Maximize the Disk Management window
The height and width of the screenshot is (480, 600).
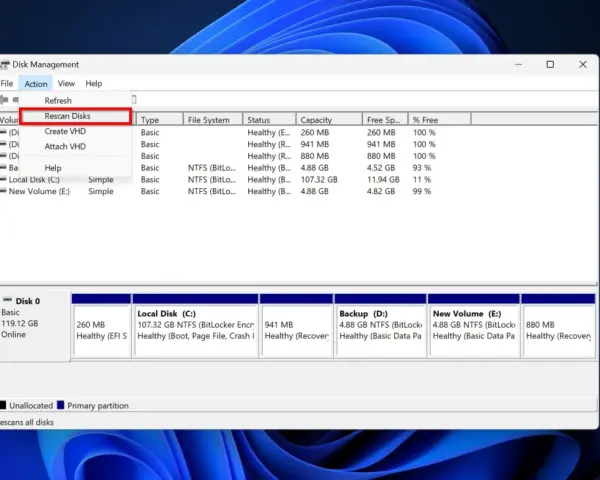pyautogui.click(x=550, y=64)
